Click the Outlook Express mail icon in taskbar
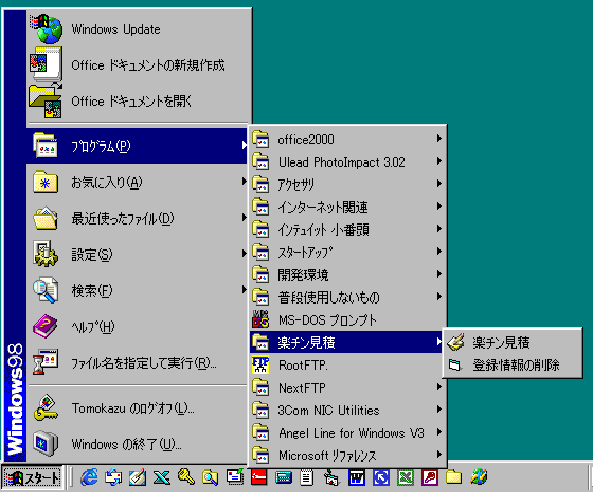The image size is (593, 492). point(113,477)
